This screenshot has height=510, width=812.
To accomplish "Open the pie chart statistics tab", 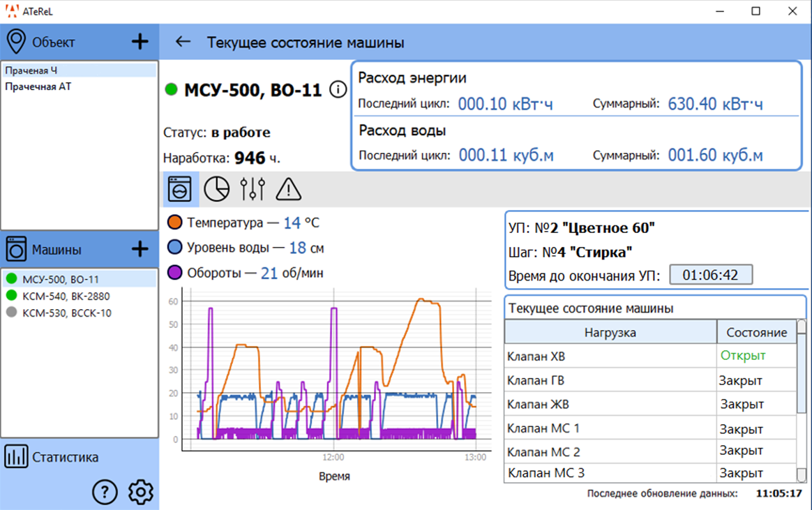I will [x=216, y=189].
